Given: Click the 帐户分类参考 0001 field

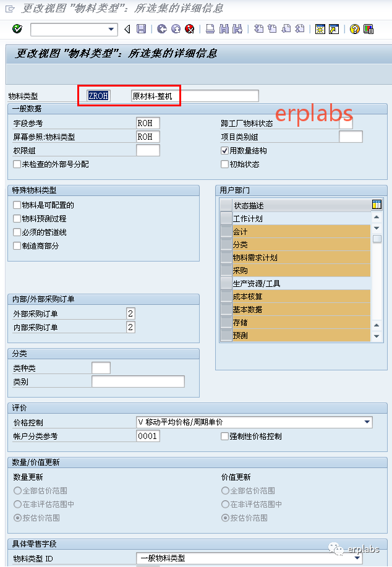Looking at the screenshot, I should [x=148, y=436].
